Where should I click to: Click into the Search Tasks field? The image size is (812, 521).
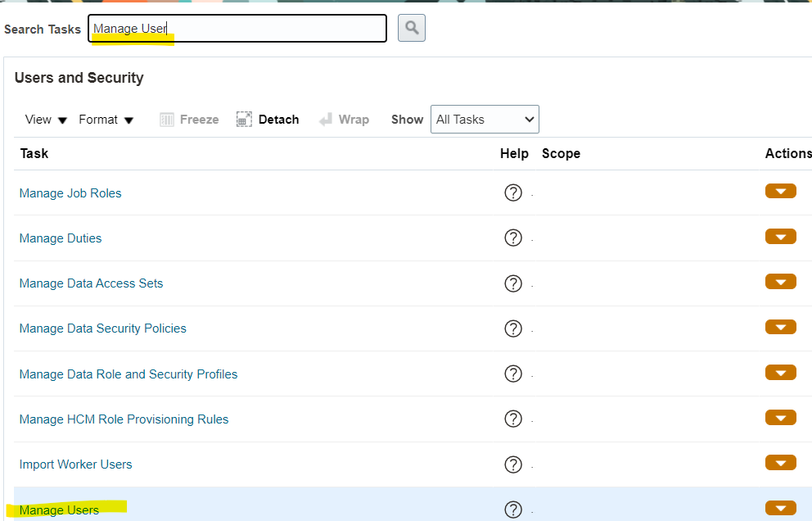click(237, 29)
